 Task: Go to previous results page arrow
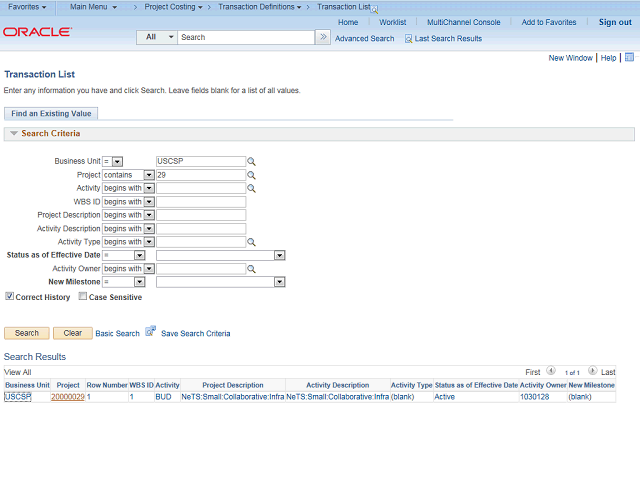pos(551,371)
